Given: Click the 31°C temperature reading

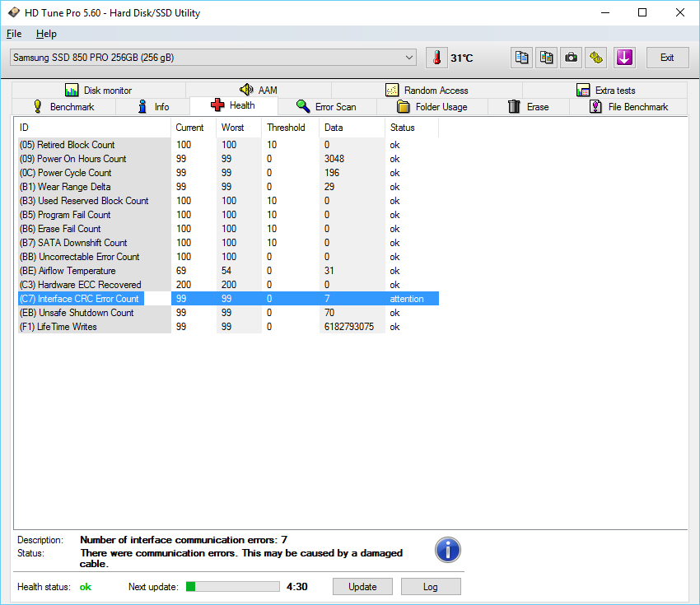Looking at the screenshot, I should (462, 58).
